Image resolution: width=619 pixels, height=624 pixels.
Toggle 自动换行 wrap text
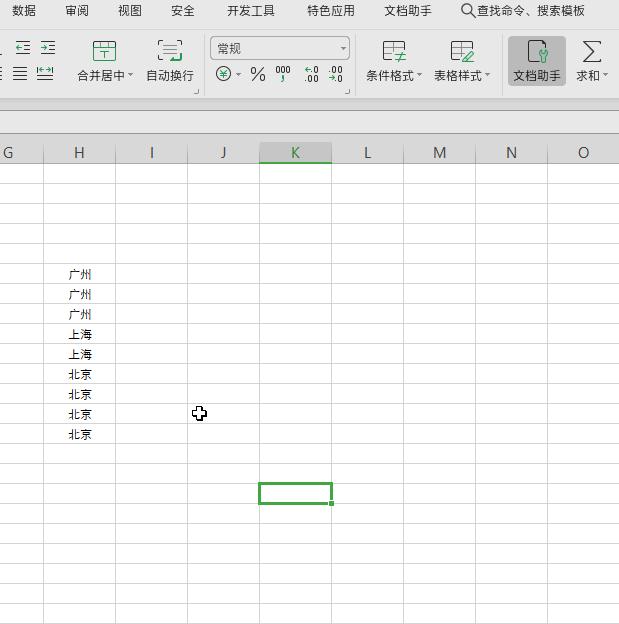(x=170, y=60)
